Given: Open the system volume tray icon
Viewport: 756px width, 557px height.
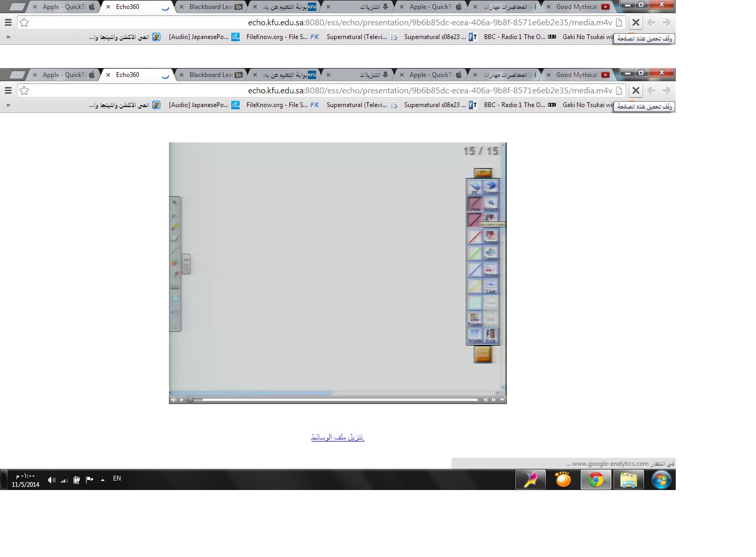Looking at the screenshot, I should (x=51, y=480).
